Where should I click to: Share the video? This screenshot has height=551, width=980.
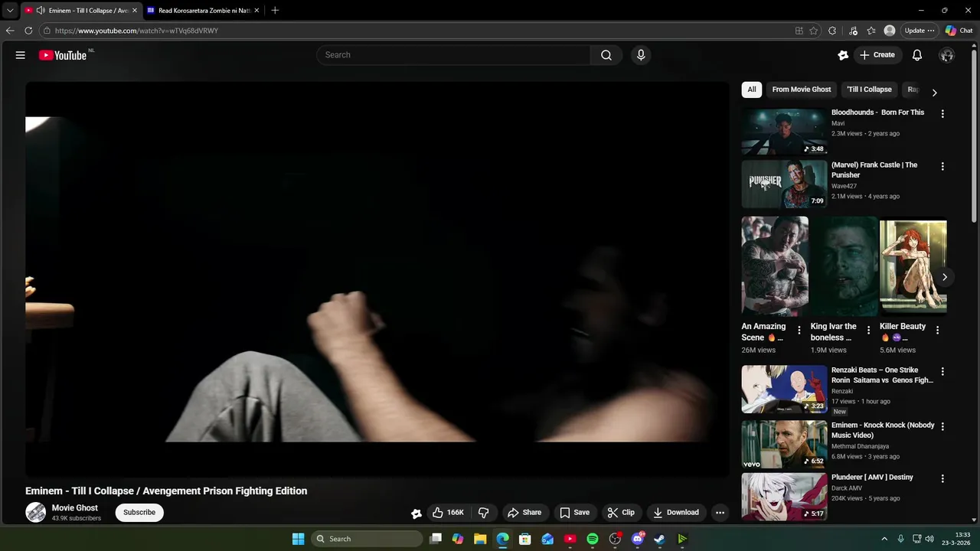coord(524,513)
